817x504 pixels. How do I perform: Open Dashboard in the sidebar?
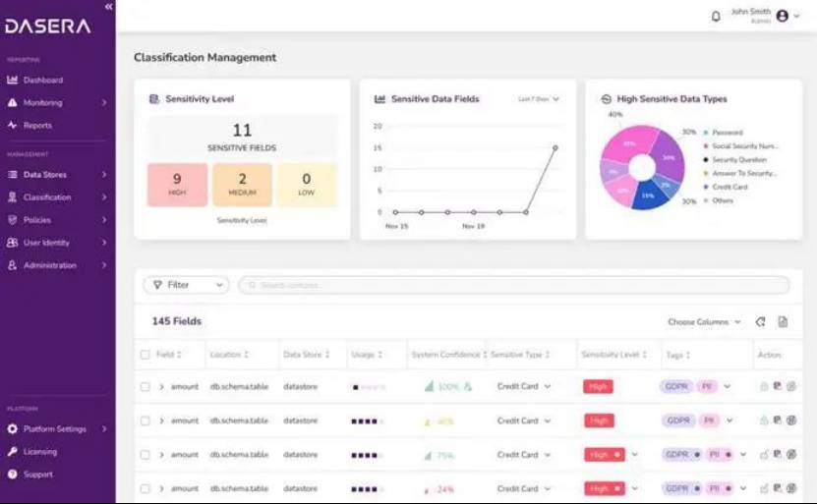[42, 80]
